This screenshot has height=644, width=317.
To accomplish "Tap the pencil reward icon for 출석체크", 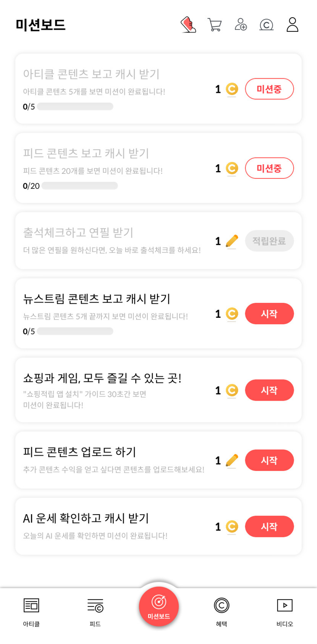I will click(x=232, y=241).
